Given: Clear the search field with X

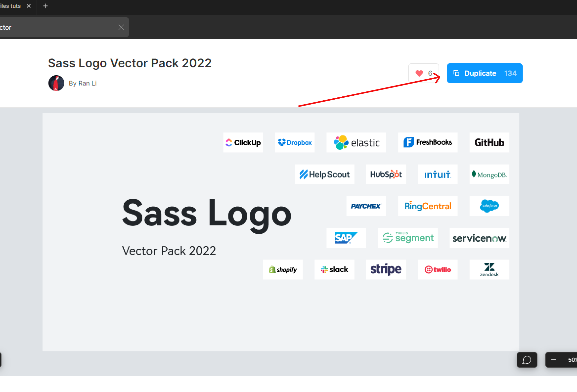Looking at the screenshot, I should click(121, 27).
